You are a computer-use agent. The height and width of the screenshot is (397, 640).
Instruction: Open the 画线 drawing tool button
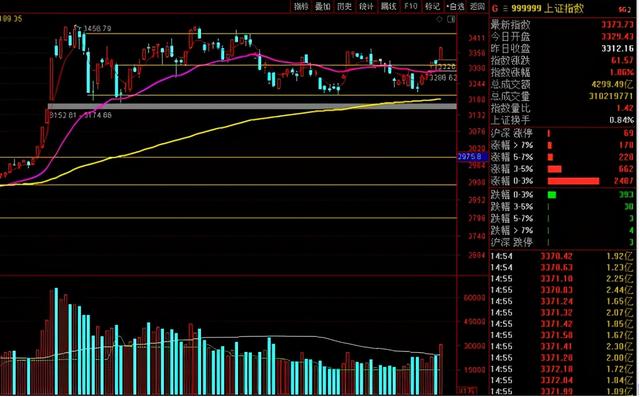tap(389, 6)
